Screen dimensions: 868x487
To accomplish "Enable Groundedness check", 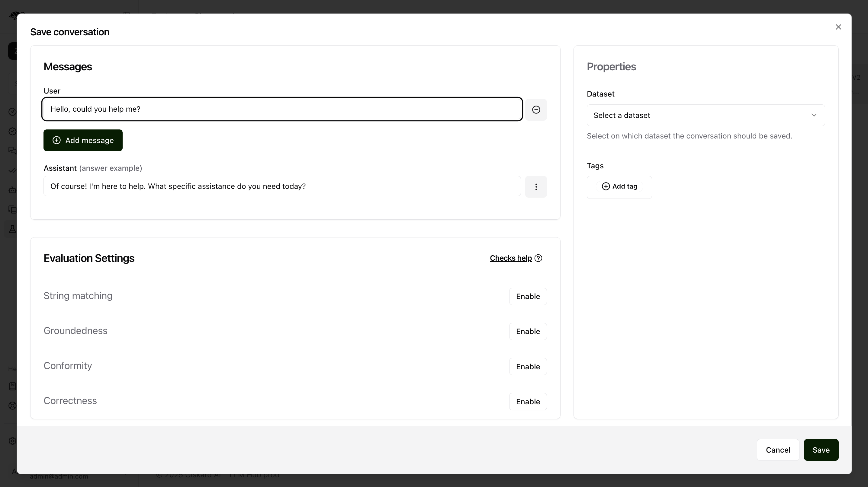I will pyautogui.click(x=528, y=332).
